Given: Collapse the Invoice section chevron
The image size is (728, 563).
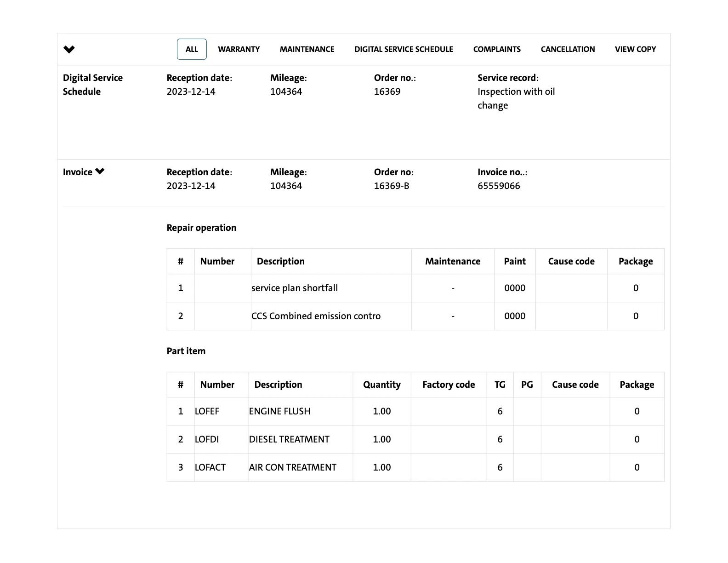Looking at the screenshot, I should click(x=100, y=172).
